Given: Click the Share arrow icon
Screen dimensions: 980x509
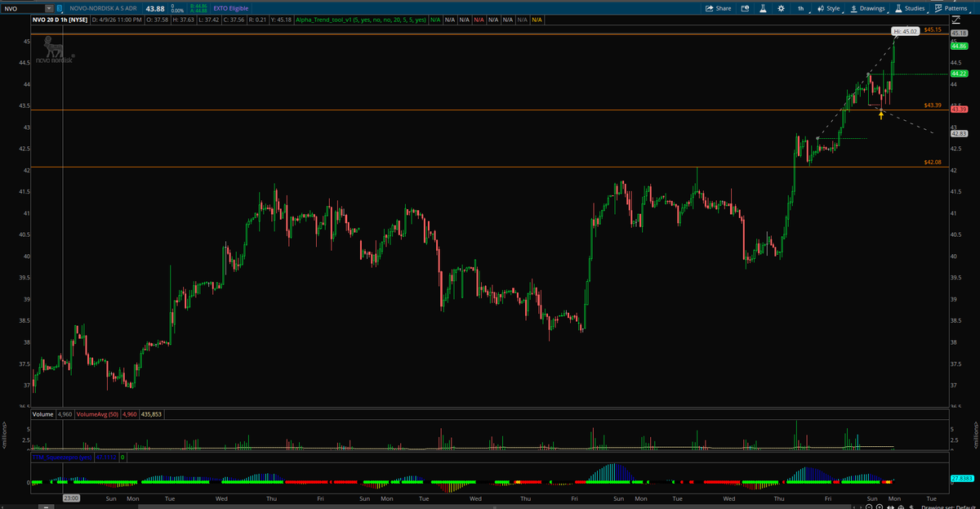Looking at the screenshot, I should pyautogui.click(x=709, y=8).
